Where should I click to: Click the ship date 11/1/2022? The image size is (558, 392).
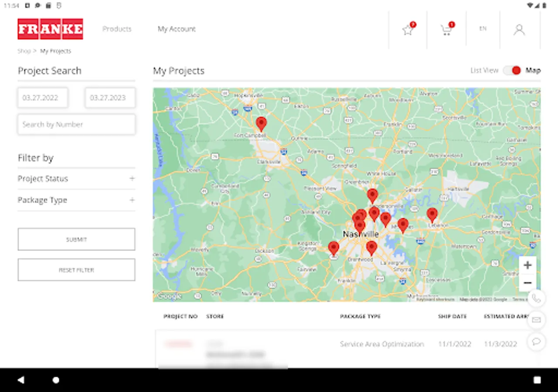[x=455, y=344]
